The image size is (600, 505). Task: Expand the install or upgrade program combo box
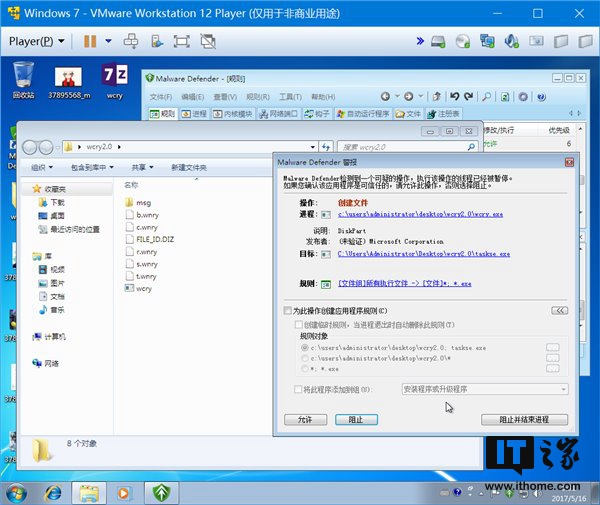(x=484, y=389)
